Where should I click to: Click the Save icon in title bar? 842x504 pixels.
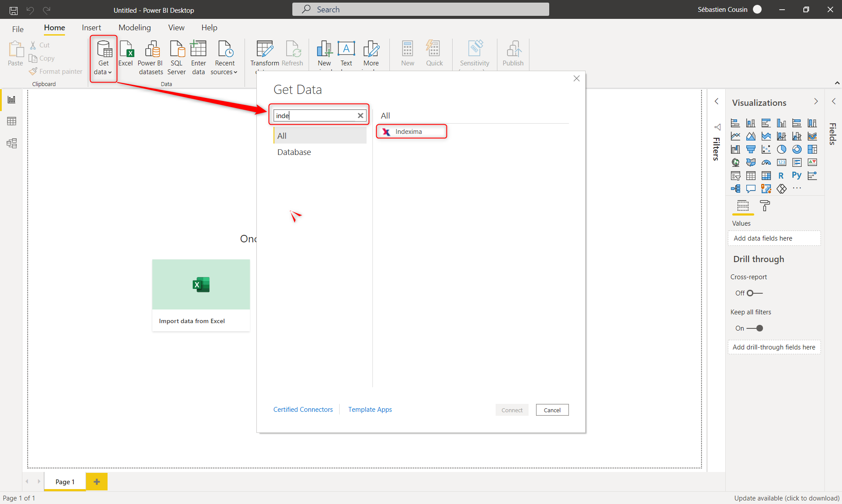point(14,10)
